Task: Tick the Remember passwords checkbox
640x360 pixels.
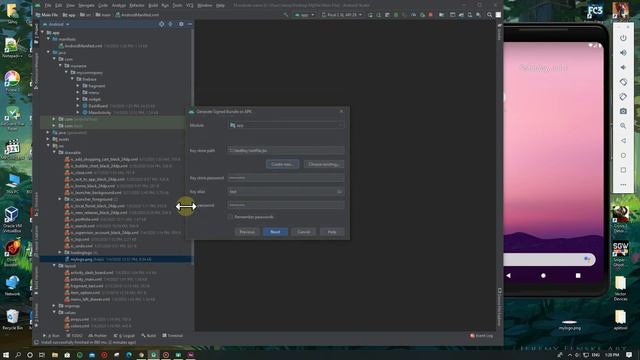Action: [230, 217]
